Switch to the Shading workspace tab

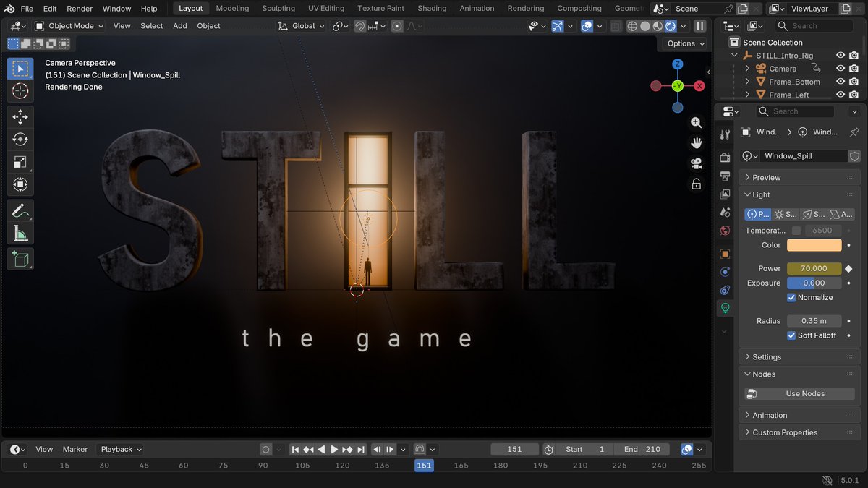[x=432, y=9]
